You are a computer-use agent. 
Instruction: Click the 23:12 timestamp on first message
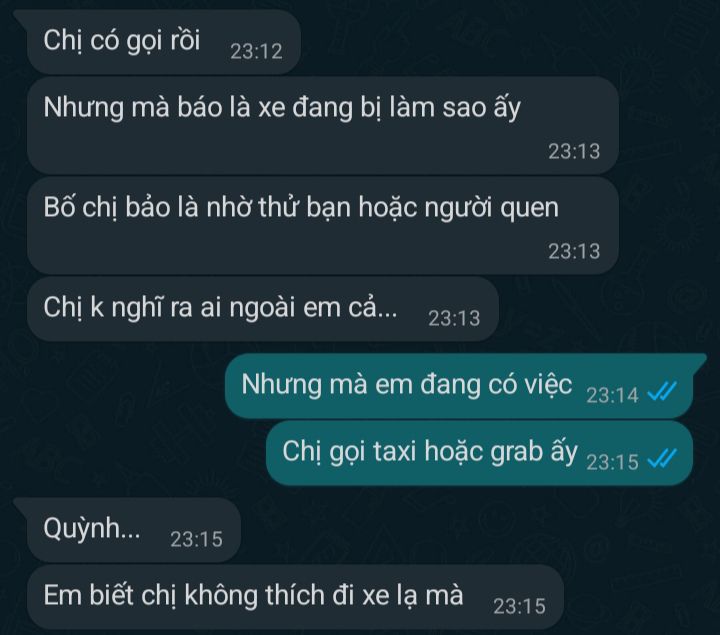pos(256,51)
